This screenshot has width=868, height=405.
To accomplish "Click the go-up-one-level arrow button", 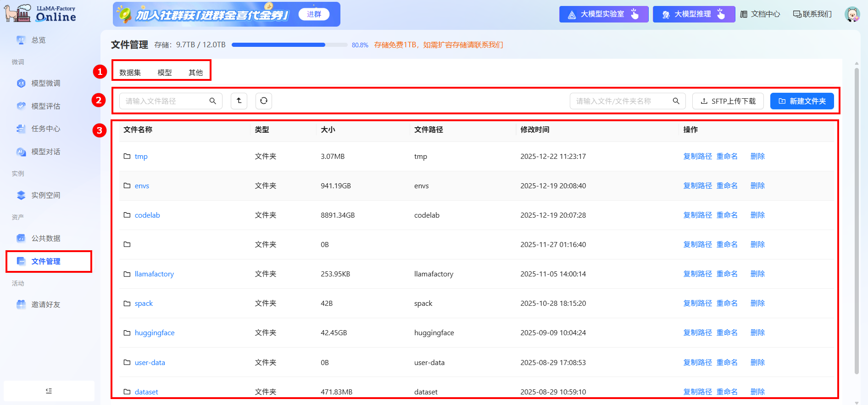I will [239, 101].
